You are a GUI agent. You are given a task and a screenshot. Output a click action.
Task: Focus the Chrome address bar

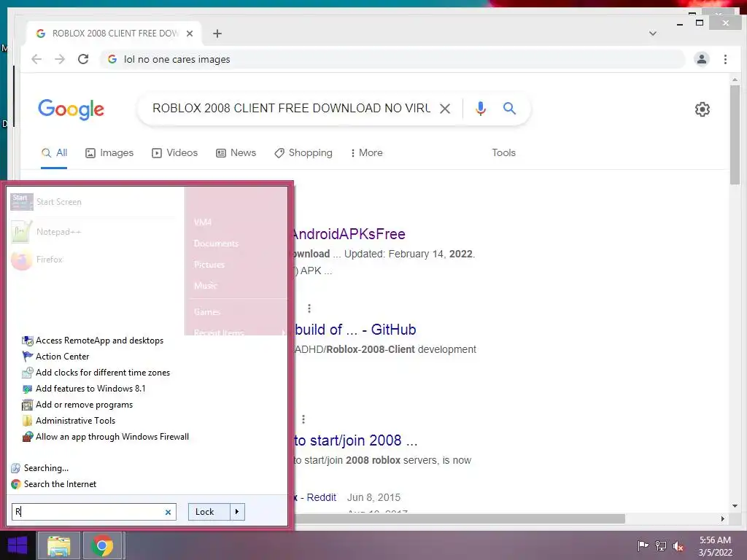pyautogui.click(x=393, y=59)
